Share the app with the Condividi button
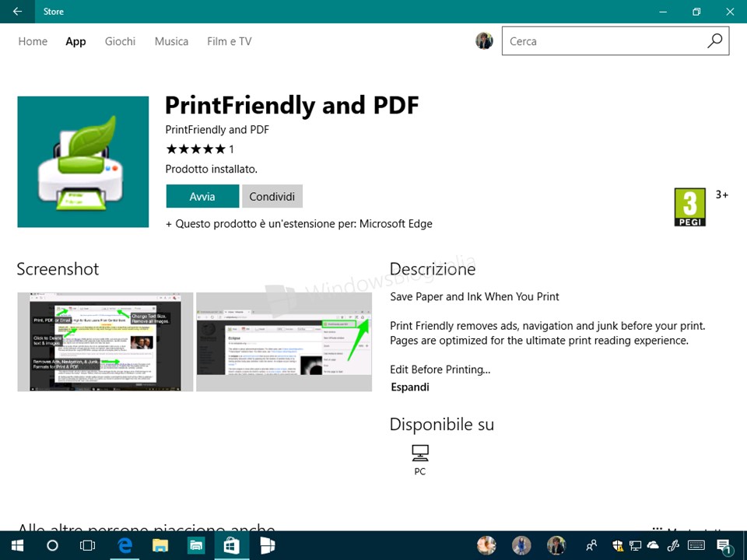The image size is (747, 560). coord(272,196)
